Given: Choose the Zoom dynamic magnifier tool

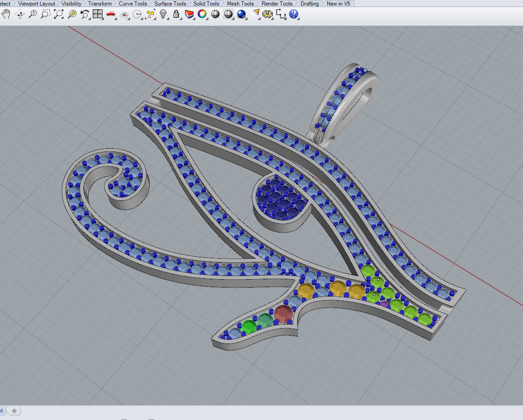Looking at the screenshot, I should pos(33,14).
